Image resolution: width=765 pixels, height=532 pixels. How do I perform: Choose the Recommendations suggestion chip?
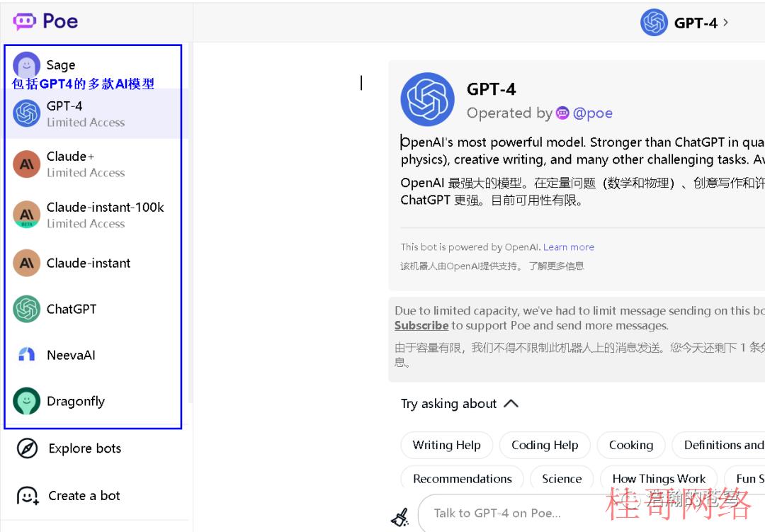(462, 479)
